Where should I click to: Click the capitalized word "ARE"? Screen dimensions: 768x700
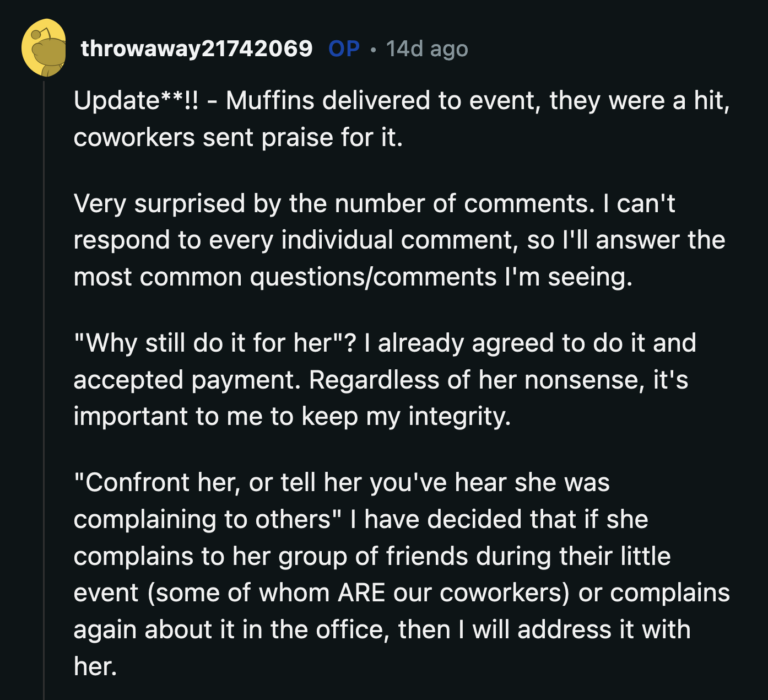click(361, 593)
